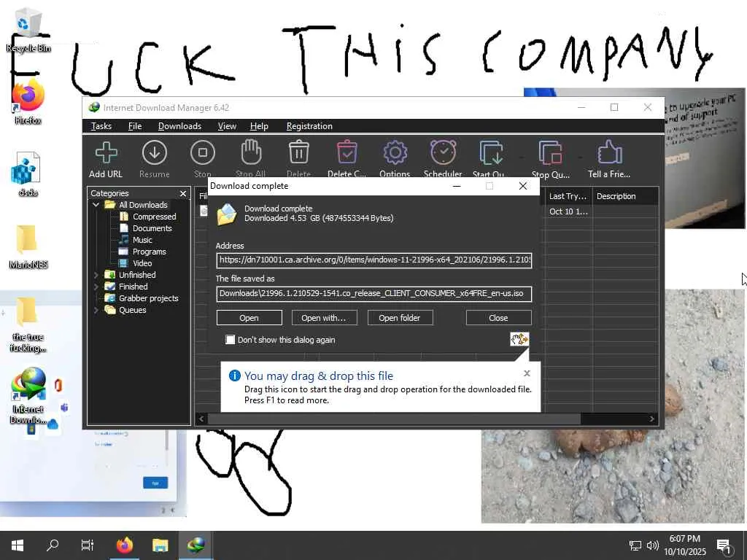The width and height of the screenshot is (747, 560).
Task: Select the Programs category
Action: [149, 252]
